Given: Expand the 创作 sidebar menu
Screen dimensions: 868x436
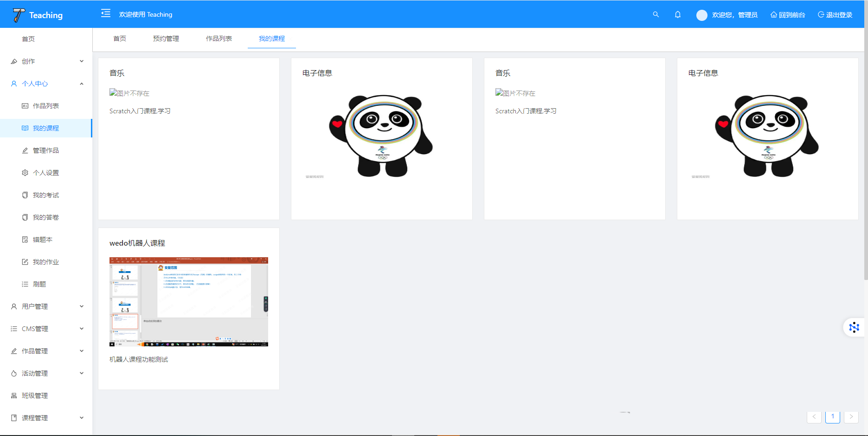Looking at the screenshot, I should 45,61.
